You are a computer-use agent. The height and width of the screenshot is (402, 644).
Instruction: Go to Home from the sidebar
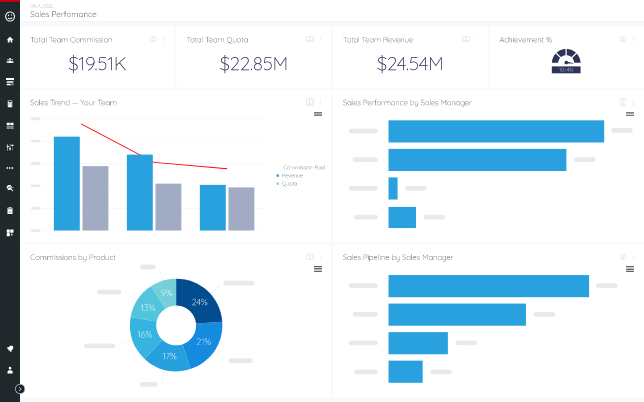[x=10, y=40]
